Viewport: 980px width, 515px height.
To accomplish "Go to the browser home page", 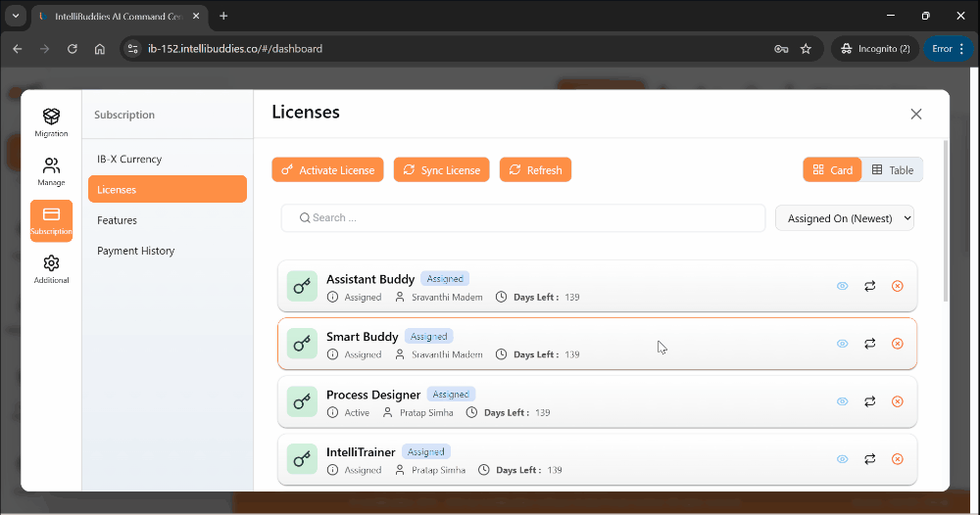I will tap(99, 49).
